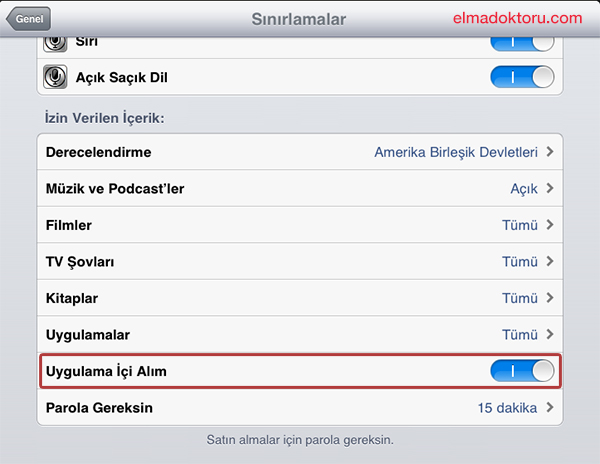Select the 15 dakika password value
This screenshot has height=464, width=600.
pyautogui.click(x=507, y=408)
